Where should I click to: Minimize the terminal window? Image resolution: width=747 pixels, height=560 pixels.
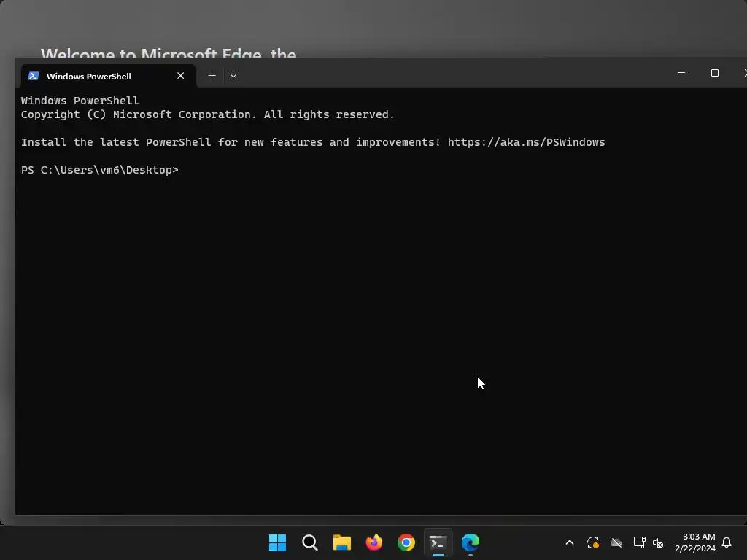coord(681,73)
